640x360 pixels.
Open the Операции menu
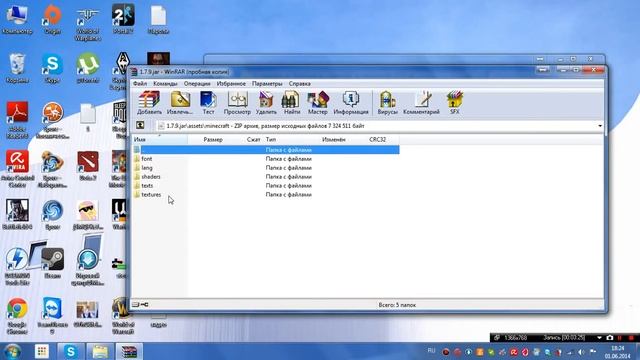(197, 83)
